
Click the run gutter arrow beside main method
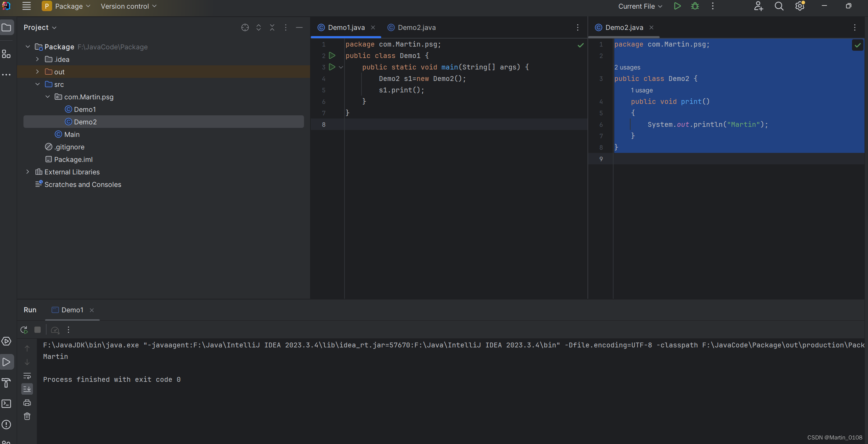332,67
